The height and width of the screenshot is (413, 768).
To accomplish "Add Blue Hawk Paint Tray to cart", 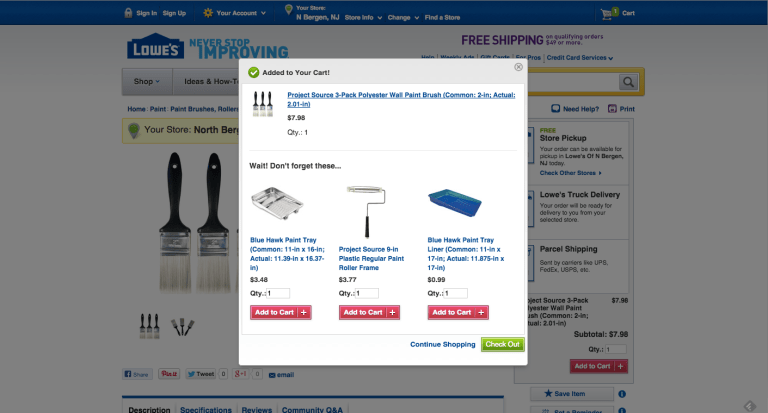I will point(281,313).
